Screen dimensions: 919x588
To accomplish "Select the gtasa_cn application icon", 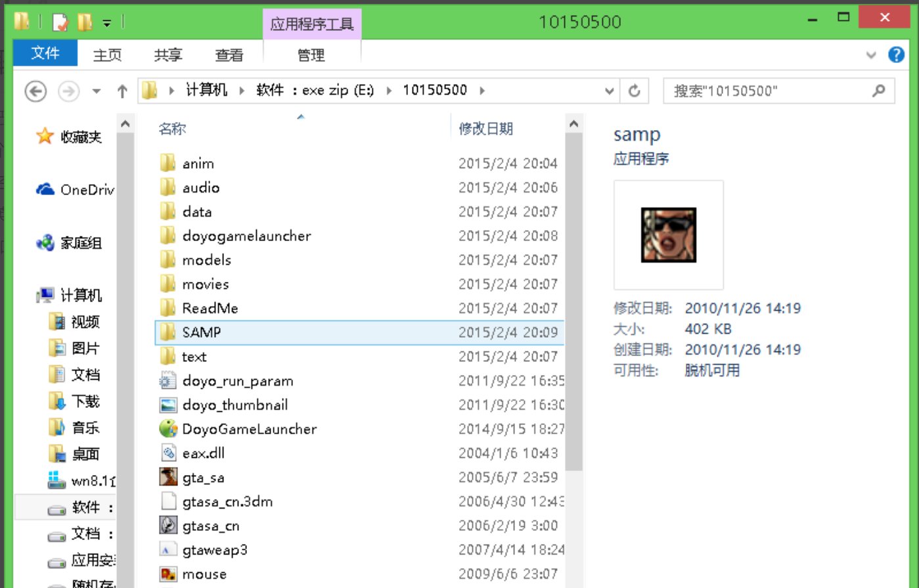I will coord(168,526).
